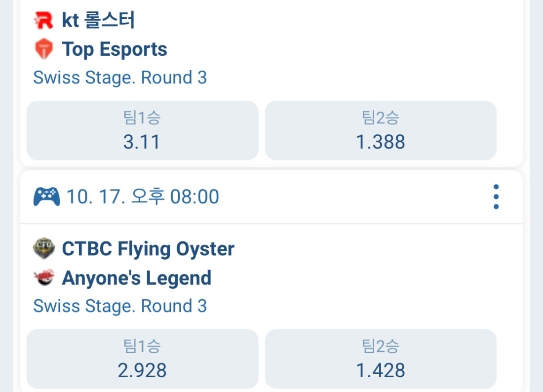Click the Anyone's Legend team logo
The height and width of the screenshot is (392, 543).
[44, 278]
